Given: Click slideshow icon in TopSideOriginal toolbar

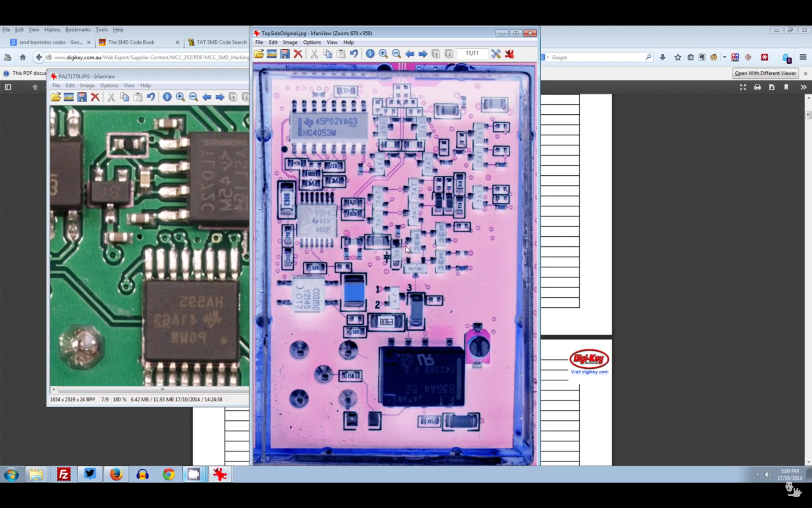Looking at the screenshot, I should point(272,54).
